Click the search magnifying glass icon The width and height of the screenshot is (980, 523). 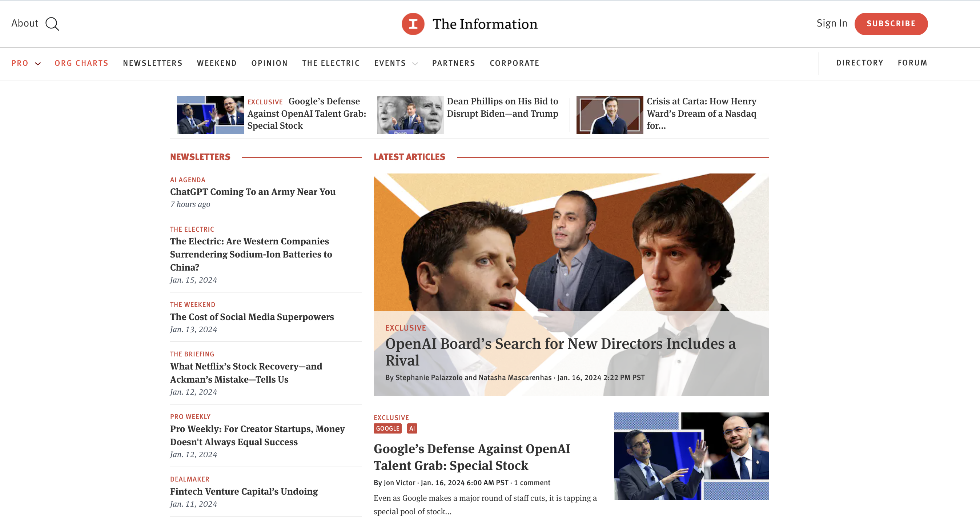coord(52,24)
